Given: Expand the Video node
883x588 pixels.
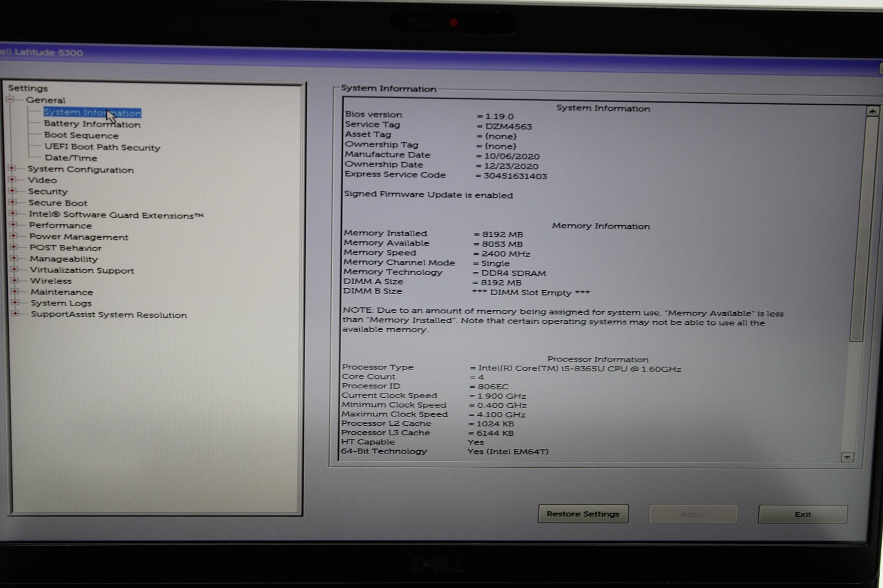Looking at the screenshot, I should click(12, 179).
